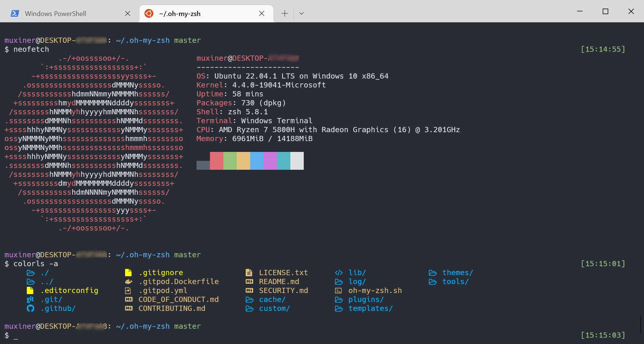Click the folder icon beside themes/
The height and width of the screenshot is (344, 644).
tap(433, 273)
